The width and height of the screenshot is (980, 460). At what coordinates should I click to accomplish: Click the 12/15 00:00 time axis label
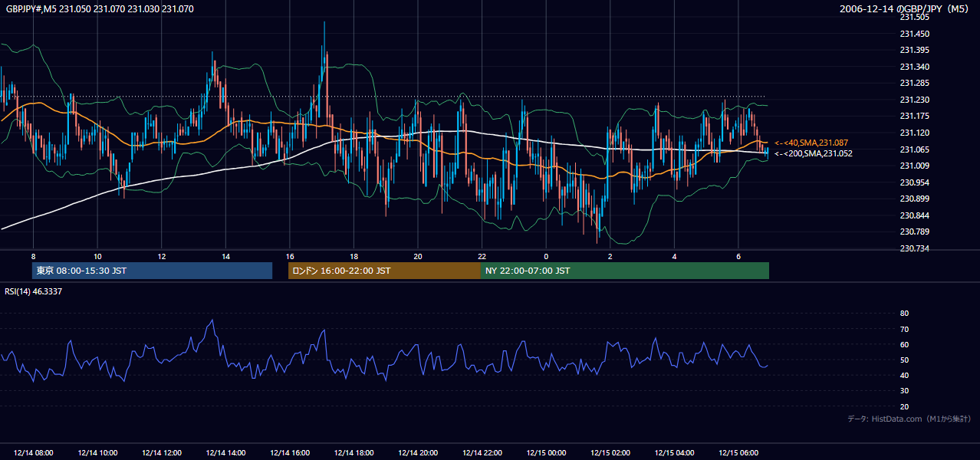[546, 453]
